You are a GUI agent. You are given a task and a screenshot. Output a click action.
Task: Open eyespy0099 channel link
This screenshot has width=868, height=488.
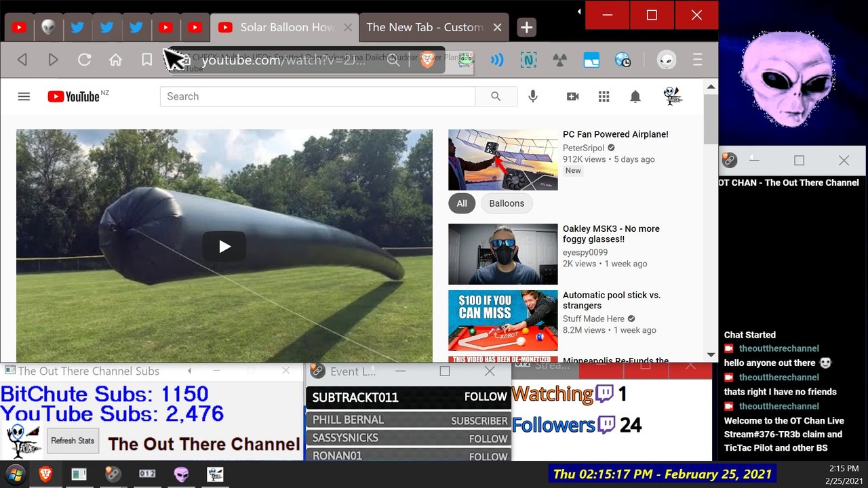[x=585, y=252]
